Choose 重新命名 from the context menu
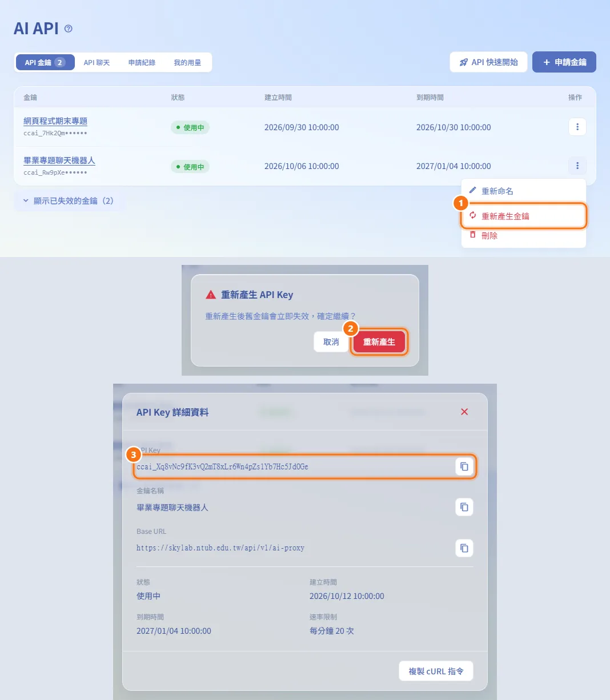The height and width of the screenshot is (700, 610). [524, 191]
